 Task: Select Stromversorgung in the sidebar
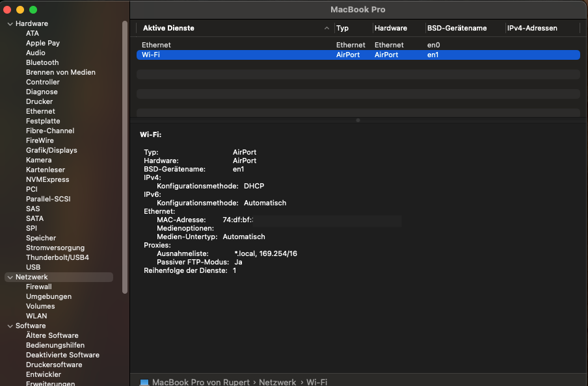[55, 248]
